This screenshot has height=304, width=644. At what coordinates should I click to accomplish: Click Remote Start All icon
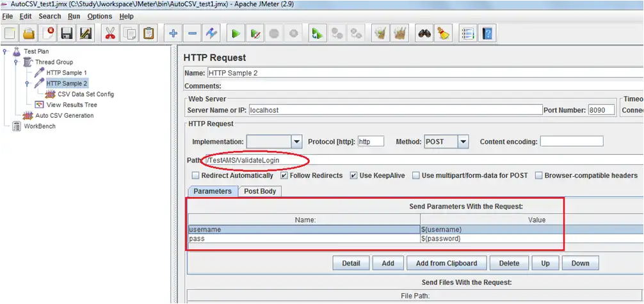point(318,33)
